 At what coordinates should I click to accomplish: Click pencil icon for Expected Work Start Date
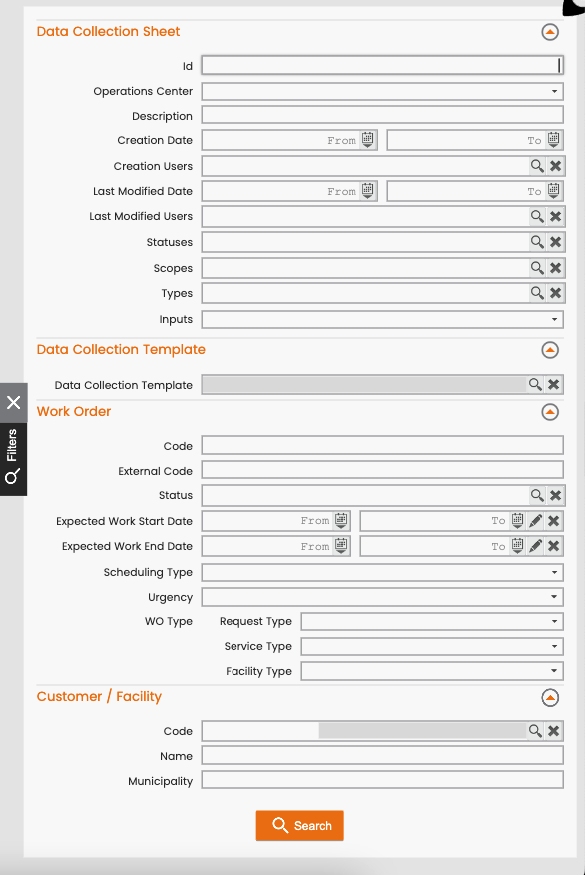535,521
